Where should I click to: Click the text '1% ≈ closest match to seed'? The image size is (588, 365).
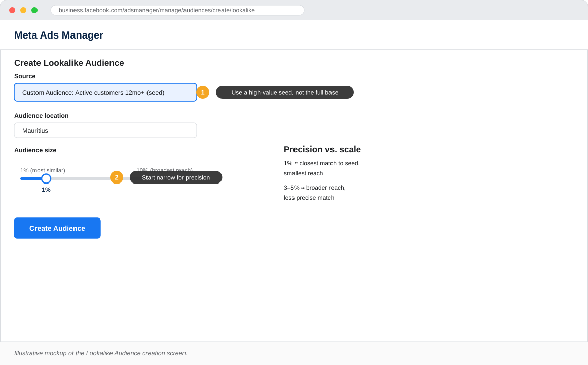[x=321, y=163]
